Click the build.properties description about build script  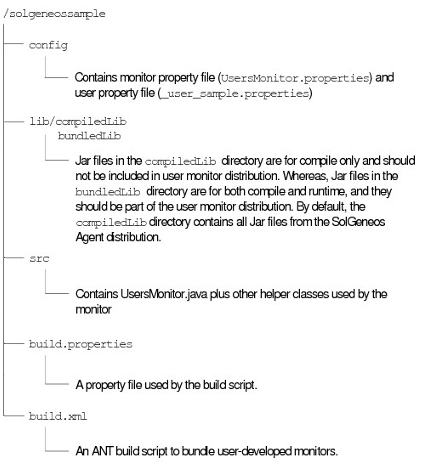coord(166,385)
